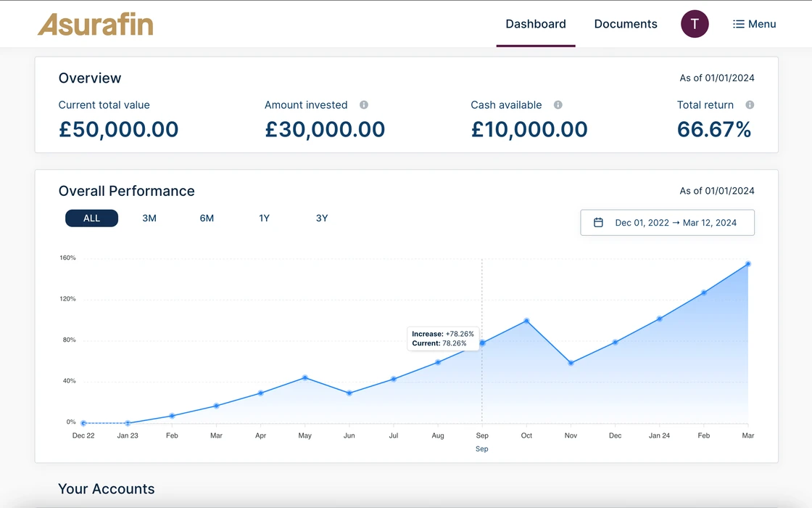
Task: Click the Overall Performance heading
Action: [126, 191]
